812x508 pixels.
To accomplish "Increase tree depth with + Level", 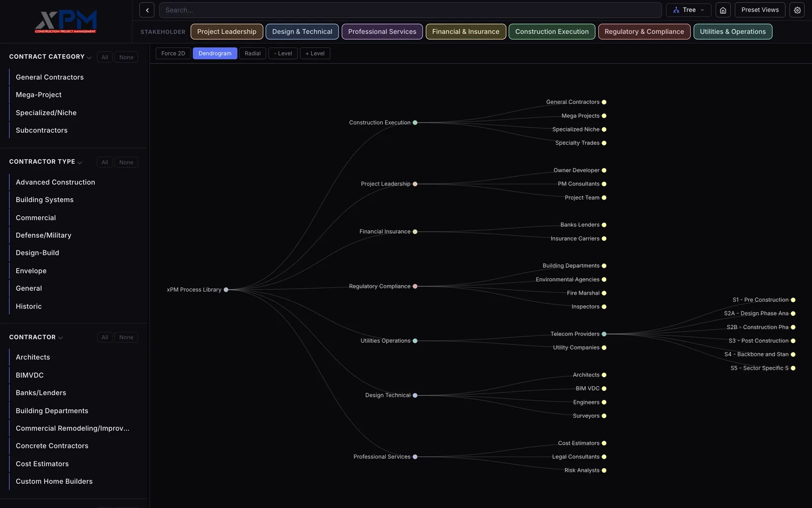I will pyautogui.click(x=315, y=53).
